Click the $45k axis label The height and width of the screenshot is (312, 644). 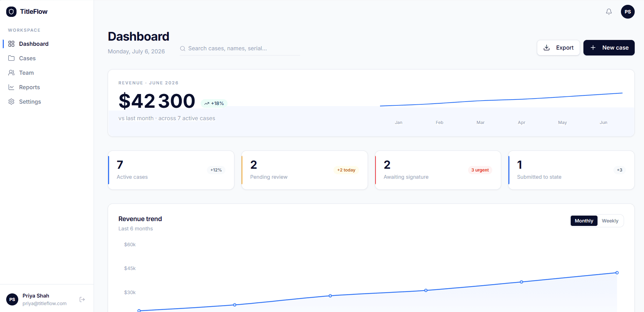pyautogui.click(x=130, y=268)
